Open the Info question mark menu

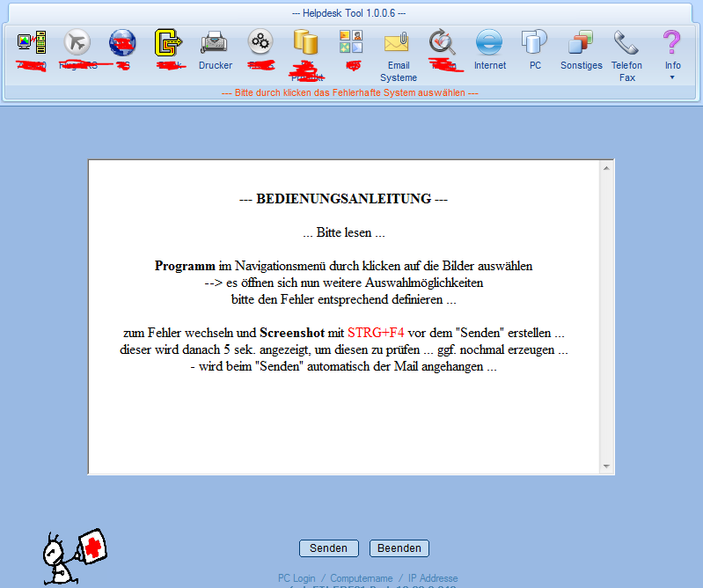coord(672,42)
